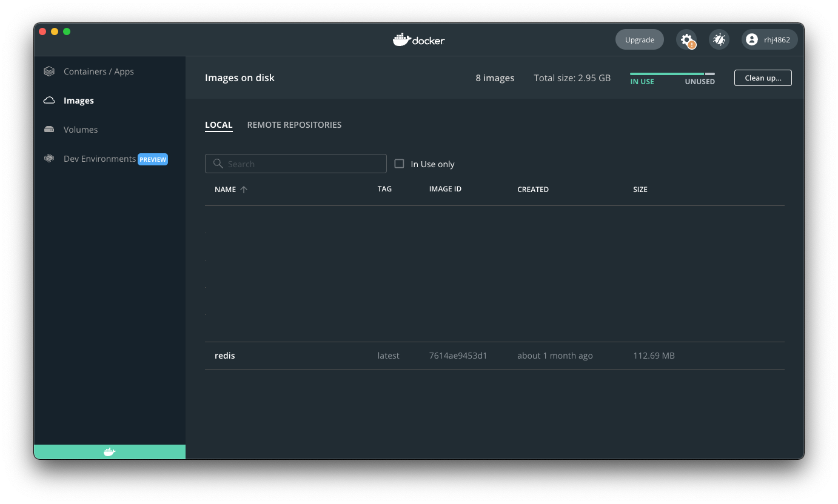Click TAG column header
The image size is (838, 504).
click(384, 189)
